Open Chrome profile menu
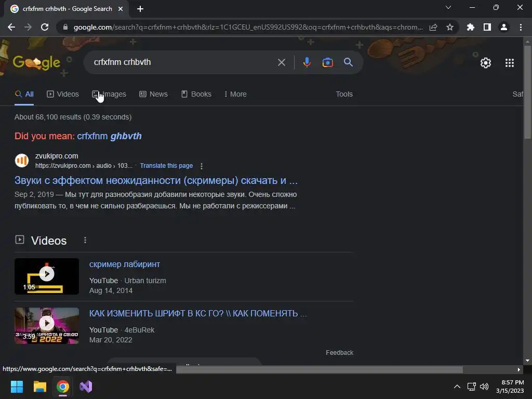This screenshot has width=532, height=399. tap(504, 27)
